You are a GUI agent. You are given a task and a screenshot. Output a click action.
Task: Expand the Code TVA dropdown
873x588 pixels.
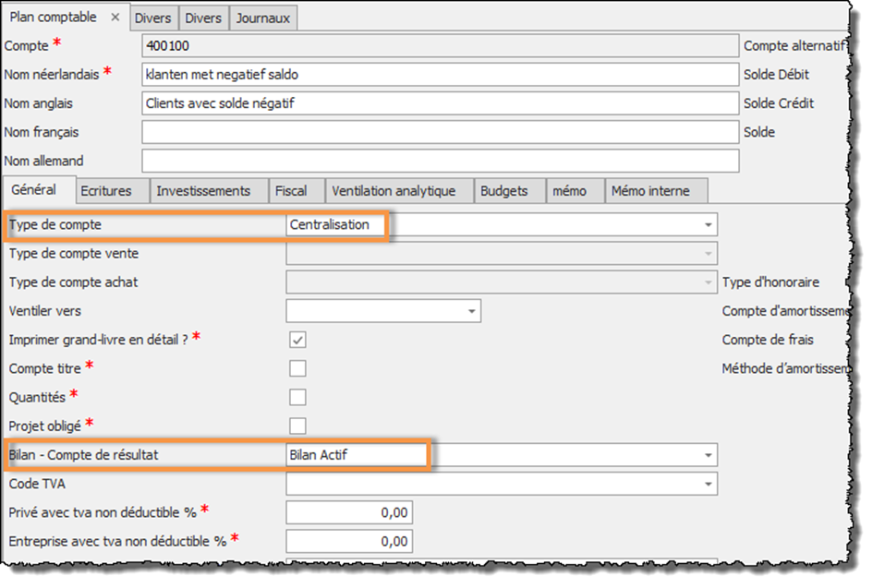[709, 484]
